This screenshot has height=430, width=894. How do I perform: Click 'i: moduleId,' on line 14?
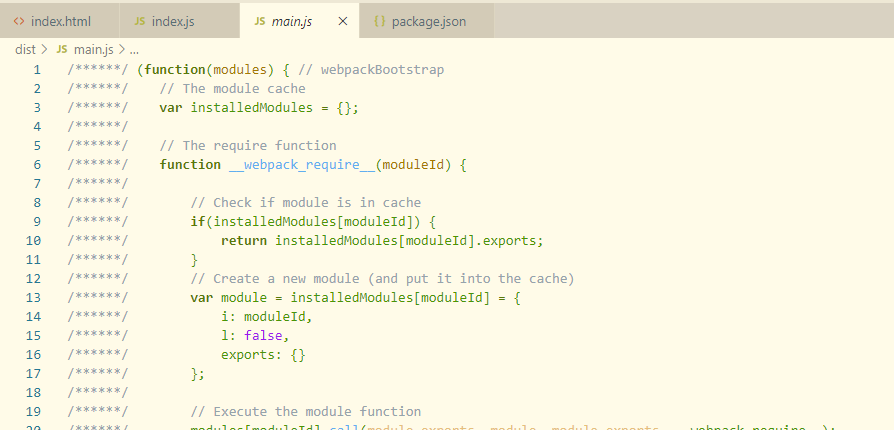(x=267, y=317)
